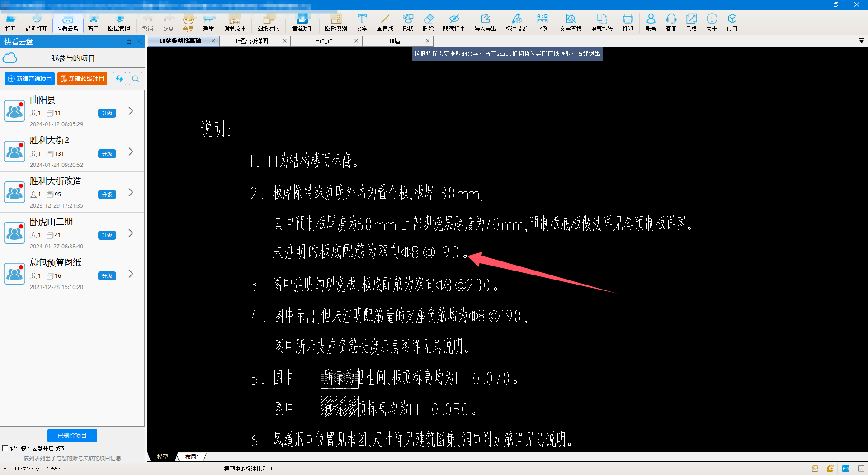Image resolution: width=868 pixels, height=475 pixels.
Task: Contact 客服 customer service
Action: point(671,23)
